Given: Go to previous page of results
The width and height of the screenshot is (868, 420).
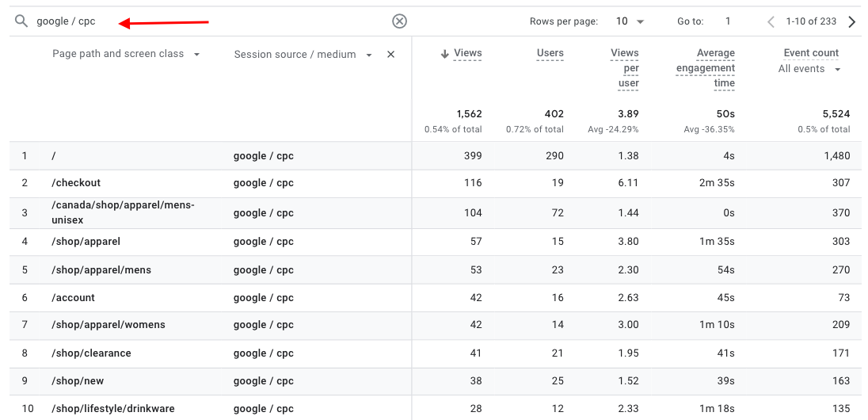Looking at the screenshot, I should [771, 22].
